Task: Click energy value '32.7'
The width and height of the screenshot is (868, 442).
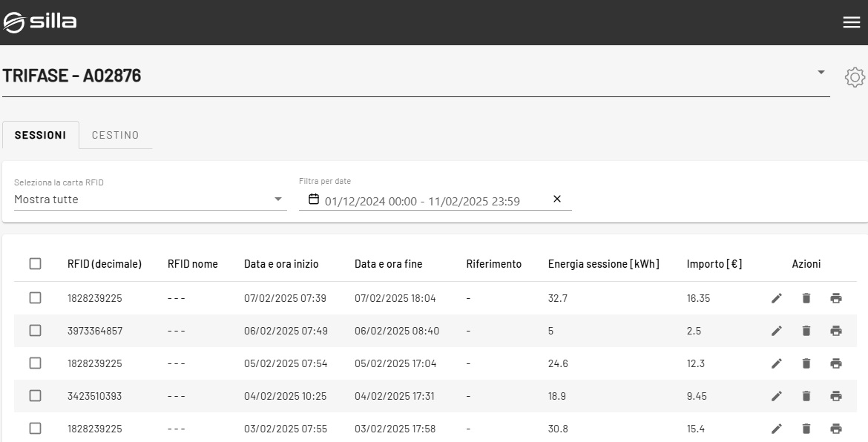Action: pyautogui.click(x=557, y=298)
